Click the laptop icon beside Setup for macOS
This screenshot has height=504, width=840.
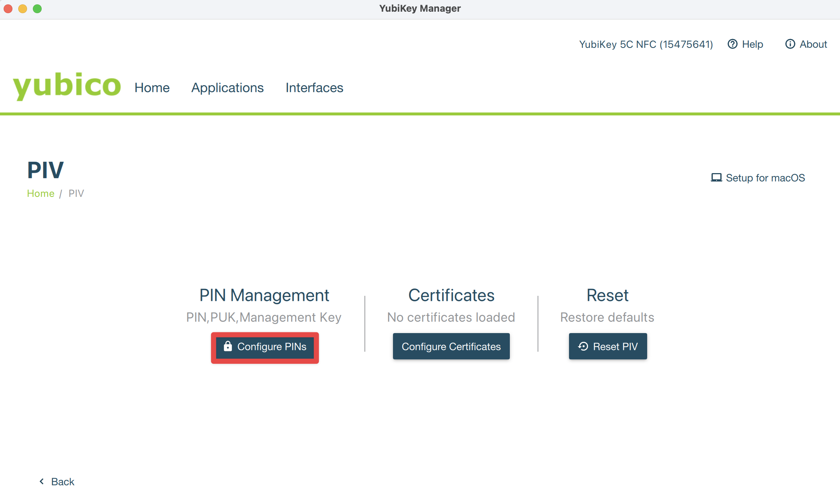coord(716,177)
